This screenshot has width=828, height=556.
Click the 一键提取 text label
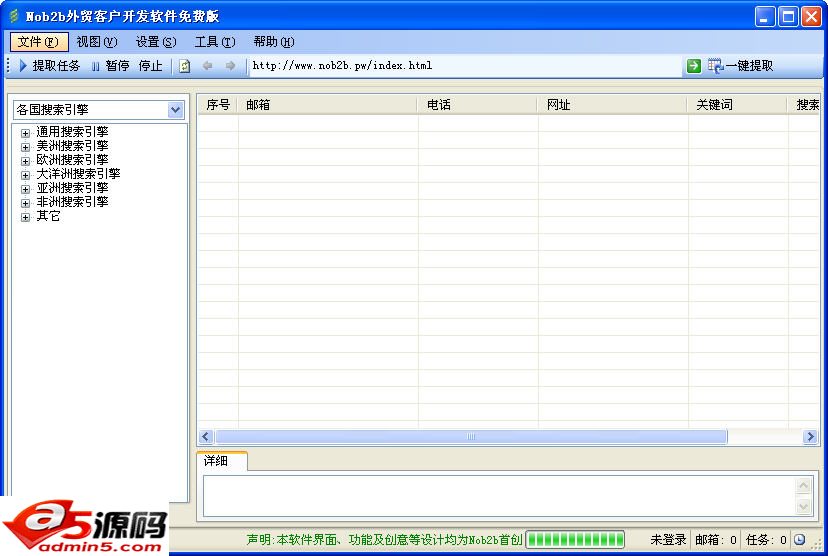coord(749,65)
